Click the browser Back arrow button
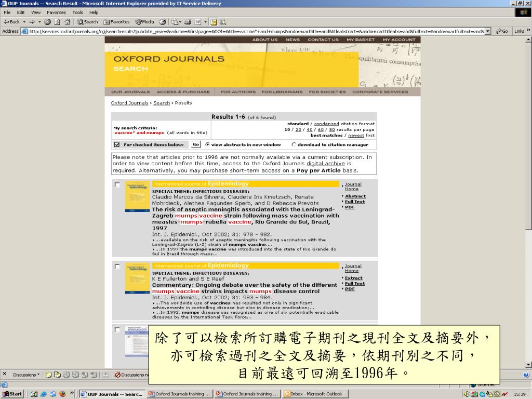The image size is (532, 399). pyautogui.click(x=11, y=22)
